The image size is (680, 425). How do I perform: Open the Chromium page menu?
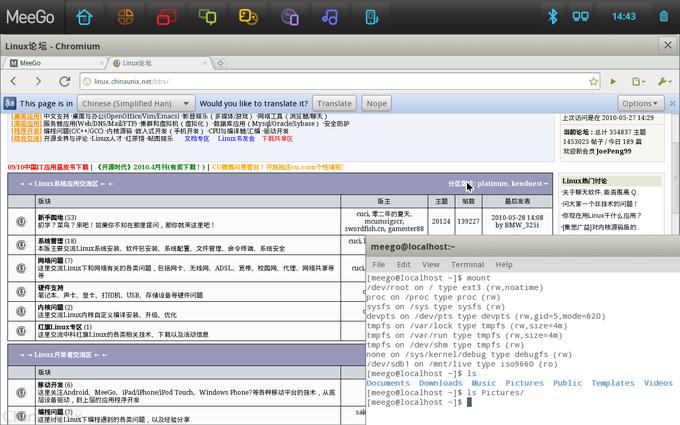[x=638, y=82]
